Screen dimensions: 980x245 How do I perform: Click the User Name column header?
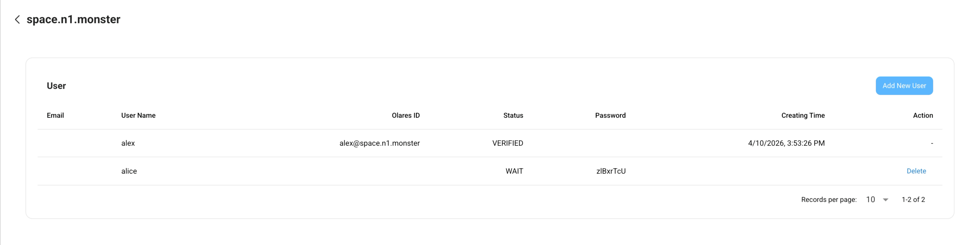coord(138,115)
